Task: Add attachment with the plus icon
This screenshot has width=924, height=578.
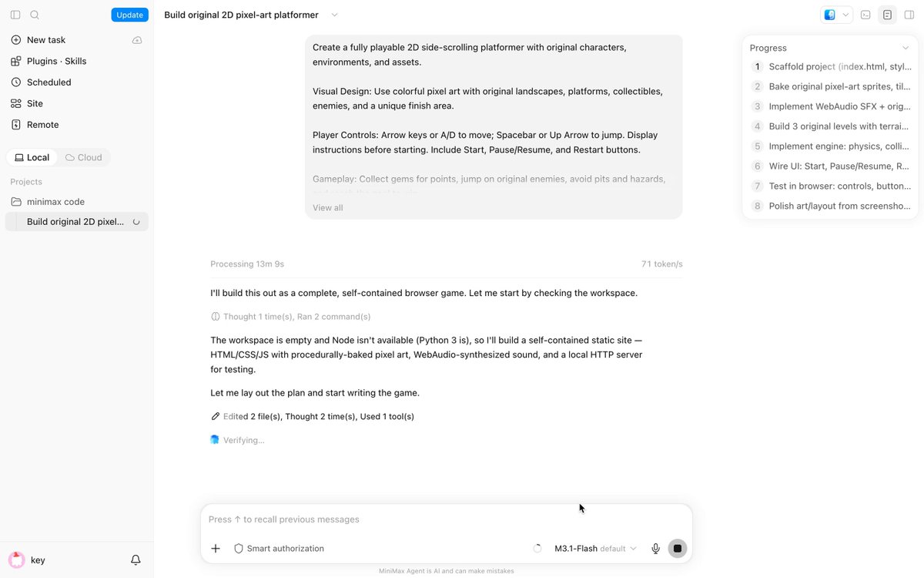Action: (x=216, y=549)
